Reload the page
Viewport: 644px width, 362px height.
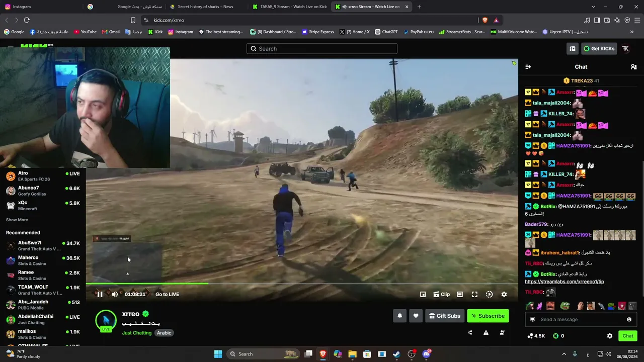pyautogui.click(x=27, y=20)
